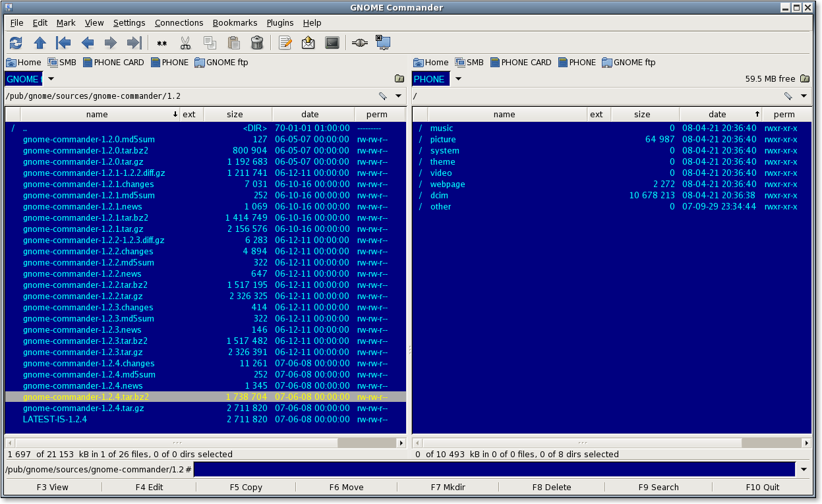Click the F4 Edit button
The image size is (822, 504).
149,488
